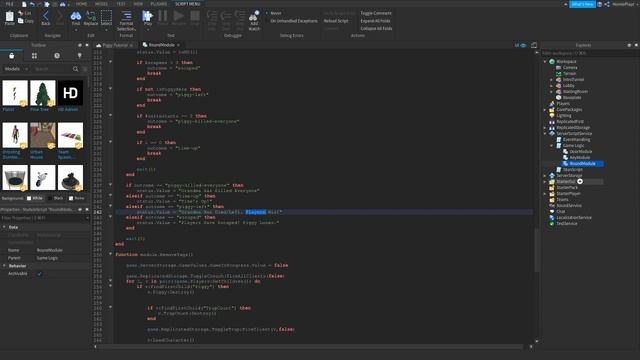The width and height of the screenshot is (640, 360).
Task: Open Toolbox Marketplace tab icon
Action: [11, 56]
